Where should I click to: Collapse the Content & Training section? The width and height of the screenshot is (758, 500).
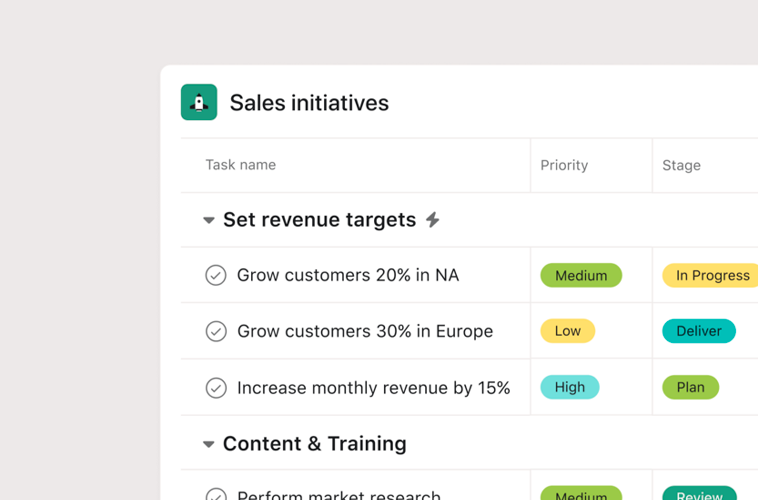coord(209,444)
